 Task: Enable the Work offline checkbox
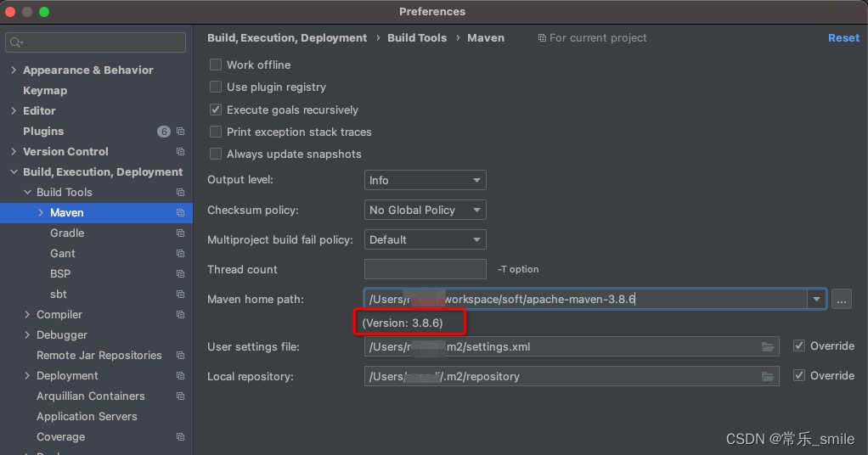pyautogui.click(x=216, y=65)
